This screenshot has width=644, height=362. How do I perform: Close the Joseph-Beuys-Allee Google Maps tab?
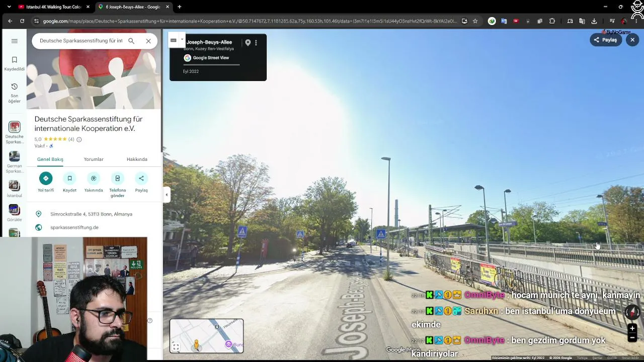pos(168,7)
